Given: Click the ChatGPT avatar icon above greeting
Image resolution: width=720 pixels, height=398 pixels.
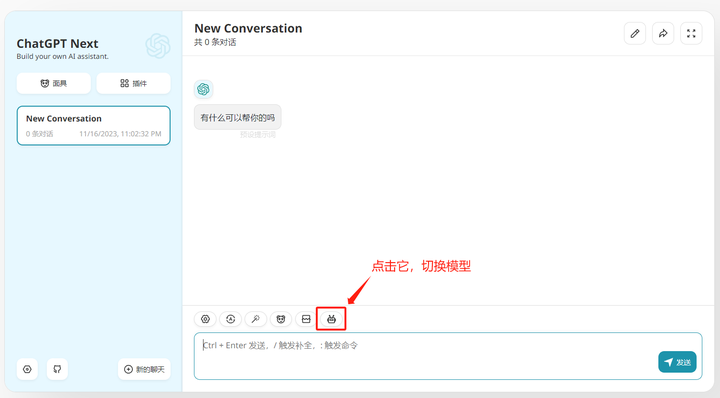Looking at the screenshot, I should pyautogui.click(x=203, y=89).
